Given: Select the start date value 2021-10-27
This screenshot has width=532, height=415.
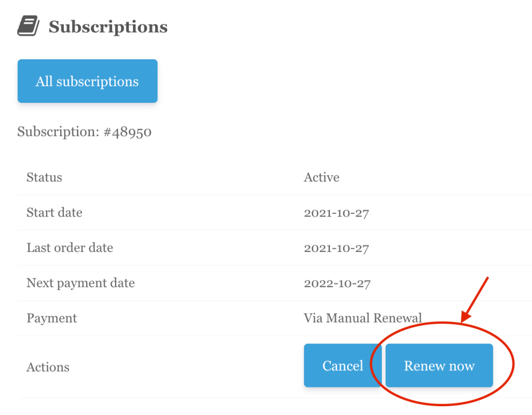Looking at the screenshot, I should [x=336, y=213].
